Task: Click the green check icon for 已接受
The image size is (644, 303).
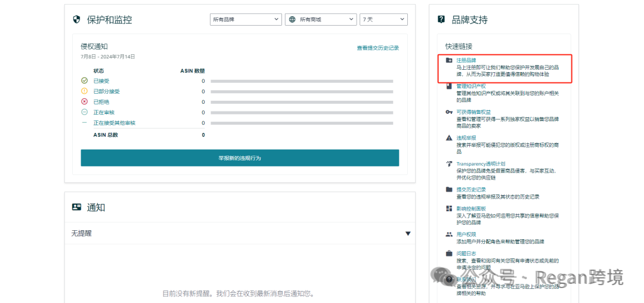Action: point(85,81)
